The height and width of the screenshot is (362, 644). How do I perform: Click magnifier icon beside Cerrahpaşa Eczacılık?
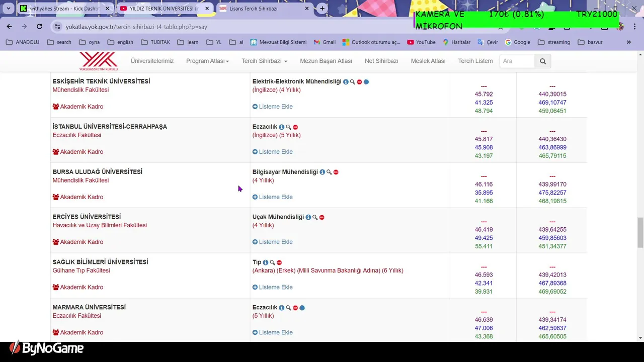pyautogui.click(x=288, y=127)
